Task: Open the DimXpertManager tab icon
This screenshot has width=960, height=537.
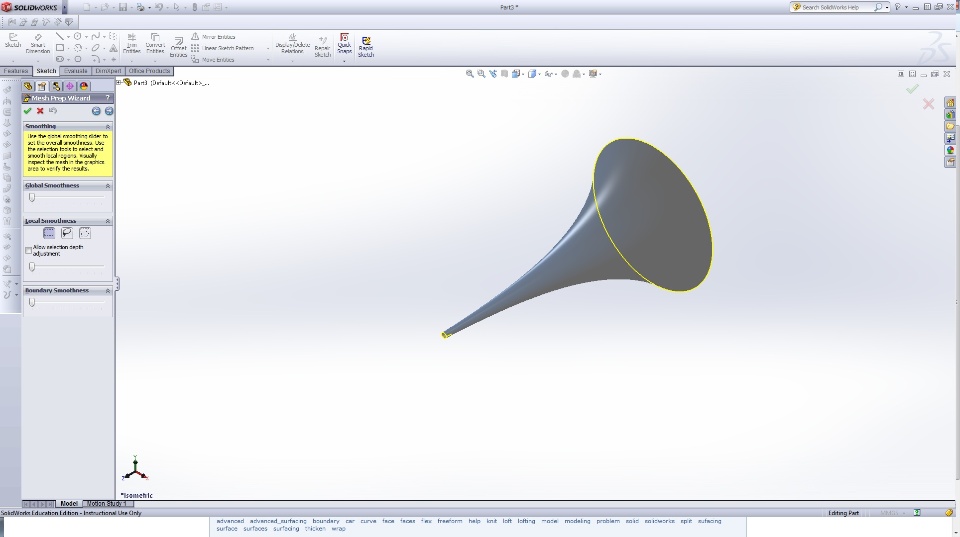Action: tap(70, 86)
